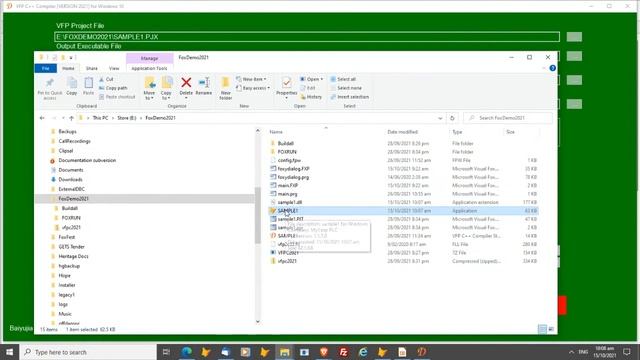Click Edit in the Open group
The height and width of the screenshot is (360, 640).
(x=308, y=88)
